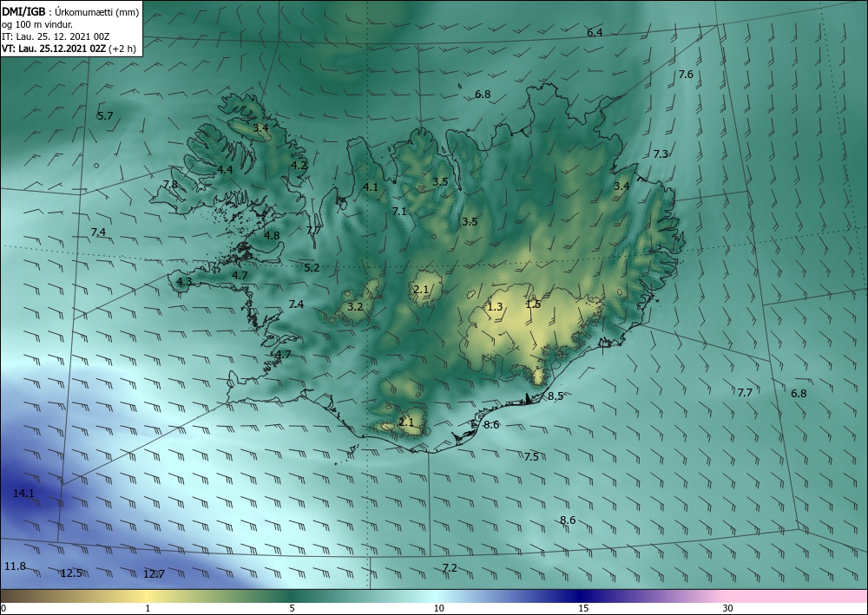Click the color bar label '5'

(x=292, y=609)
